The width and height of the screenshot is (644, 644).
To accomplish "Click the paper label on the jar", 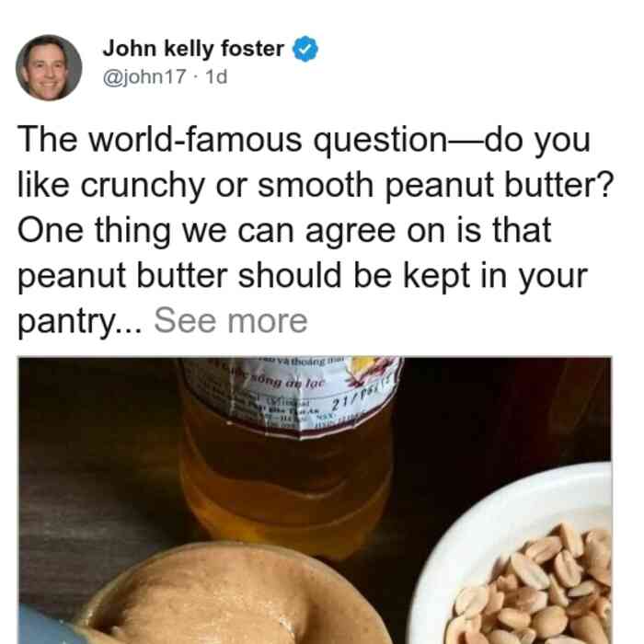I will click(x=291, y=397).
